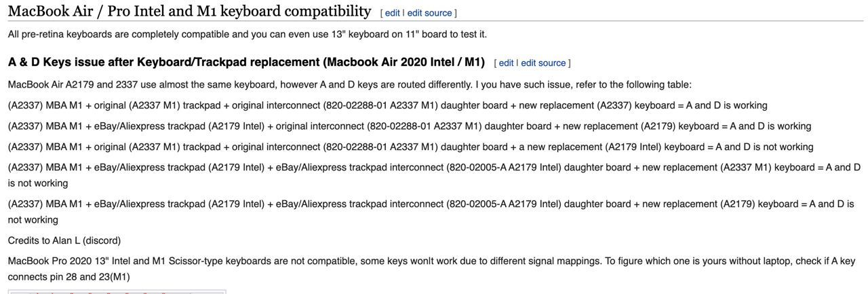Image resolution: width=868 pixels, height=294 pixels.
Task: Open "edit source" for keyboard compatibility heading
Action: [x=429, y=13]
